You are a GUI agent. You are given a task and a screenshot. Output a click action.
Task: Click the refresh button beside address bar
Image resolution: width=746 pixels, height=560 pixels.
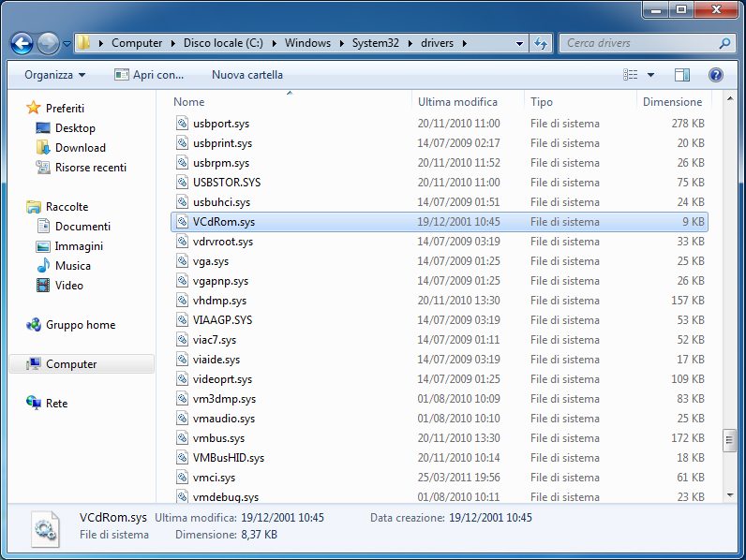pyautogui.click(x=541, y=43)
